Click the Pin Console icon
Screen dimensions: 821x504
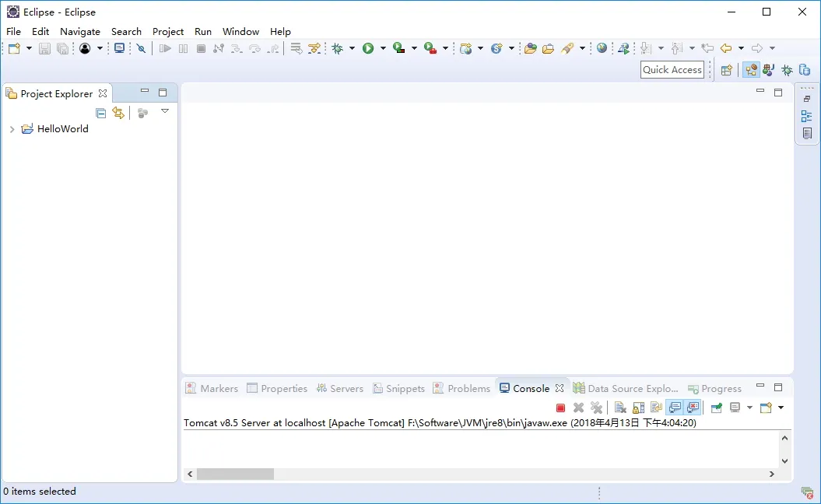click(x=716, y=408)
